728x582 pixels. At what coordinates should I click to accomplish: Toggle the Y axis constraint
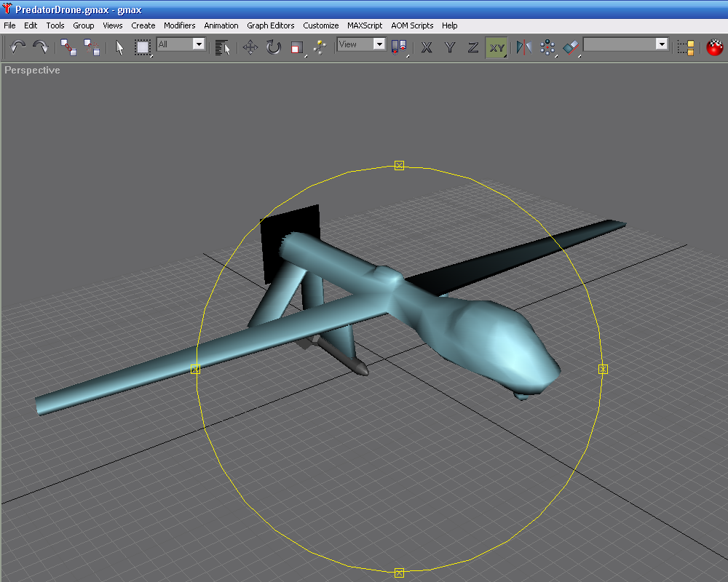pyautogui.click(x=449, y=47)
